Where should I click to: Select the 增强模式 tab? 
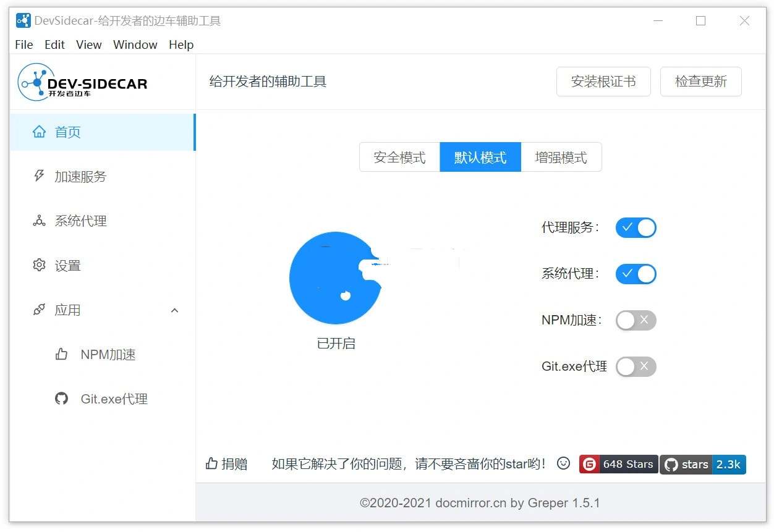click(560, 157)
